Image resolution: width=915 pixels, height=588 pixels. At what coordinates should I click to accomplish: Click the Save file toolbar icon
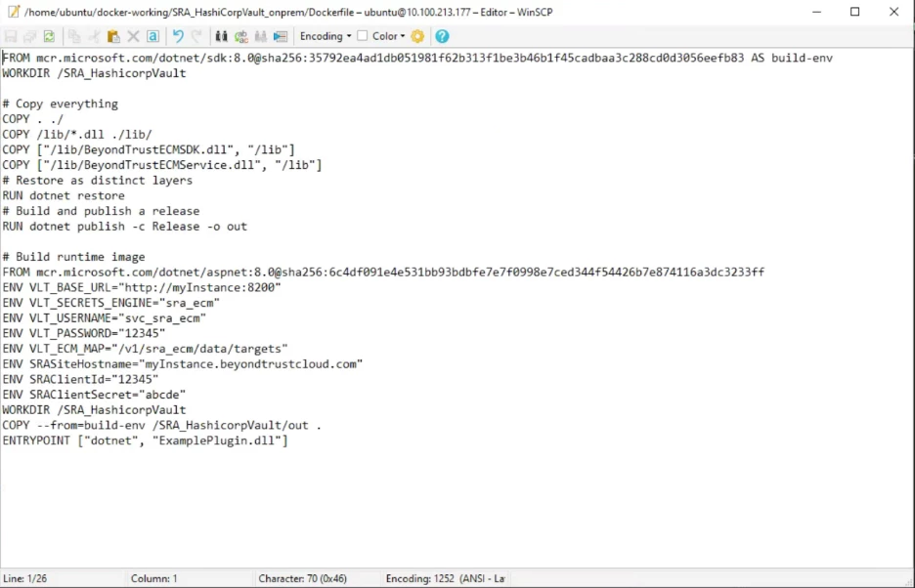pyautogui.click(x=11, y=36)
